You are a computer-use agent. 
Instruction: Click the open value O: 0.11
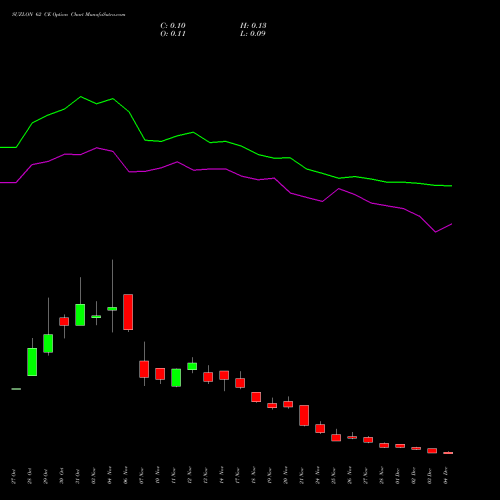click(x=173, y=34)
